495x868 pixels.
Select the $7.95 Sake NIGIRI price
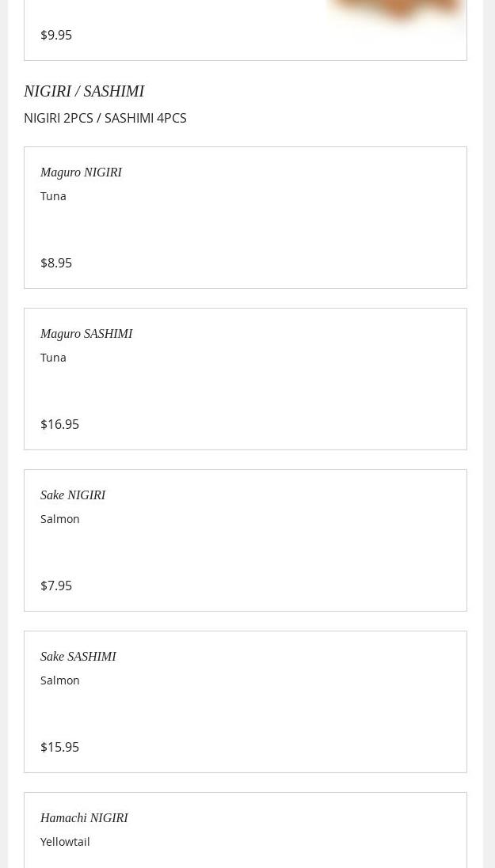56,586
